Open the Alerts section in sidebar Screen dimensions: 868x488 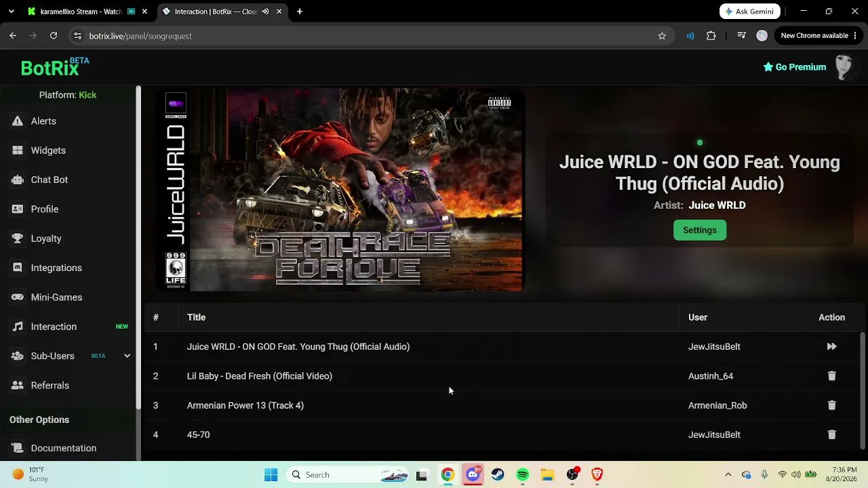(x=43, y=121)
